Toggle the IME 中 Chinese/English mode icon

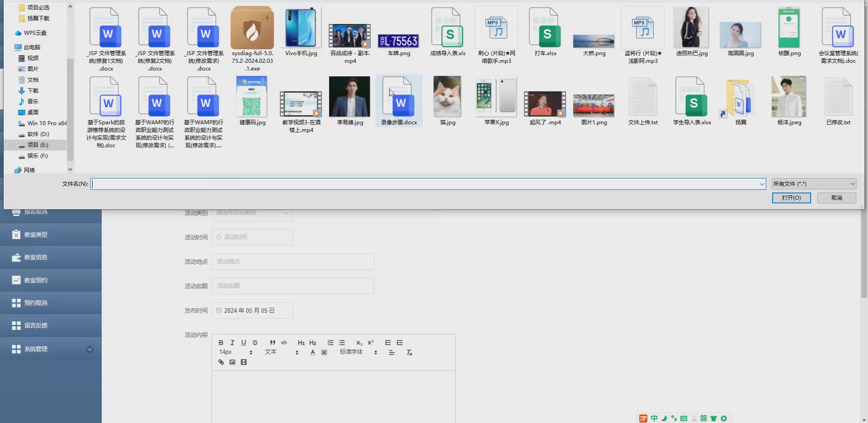(654, 418)
